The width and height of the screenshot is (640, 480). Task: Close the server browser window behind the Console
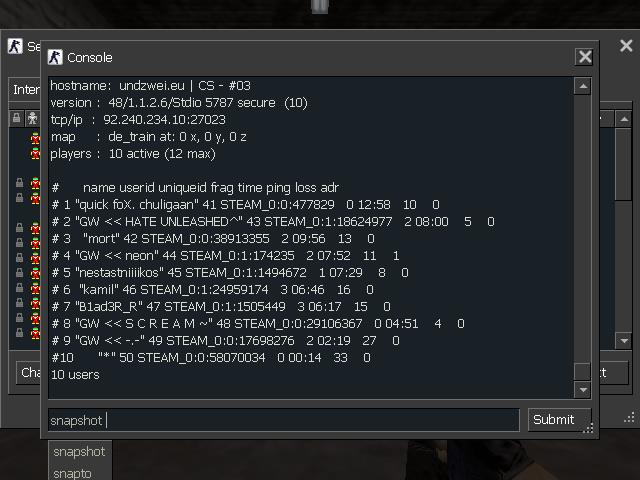tap(626, 46)
